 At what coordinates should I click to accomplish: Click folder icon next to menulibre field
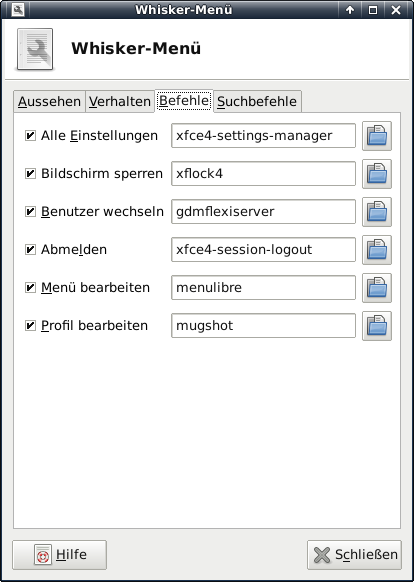(x=376, y=288)
